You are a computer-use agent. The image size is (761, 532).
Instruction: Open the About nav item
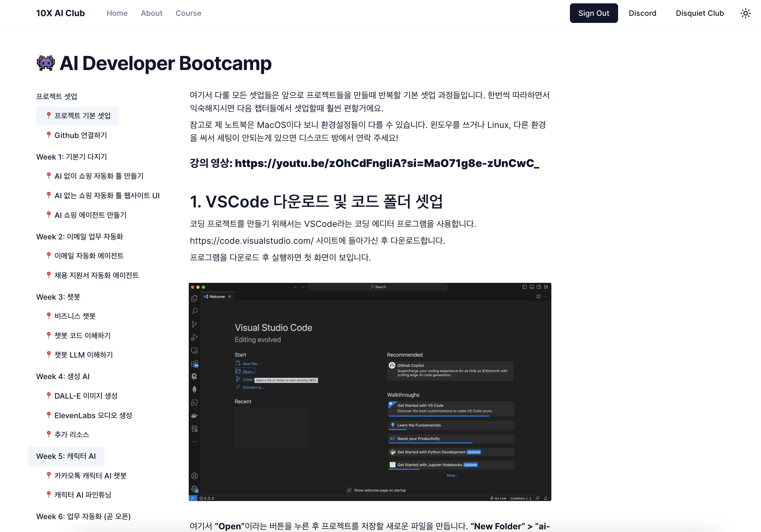152,13
